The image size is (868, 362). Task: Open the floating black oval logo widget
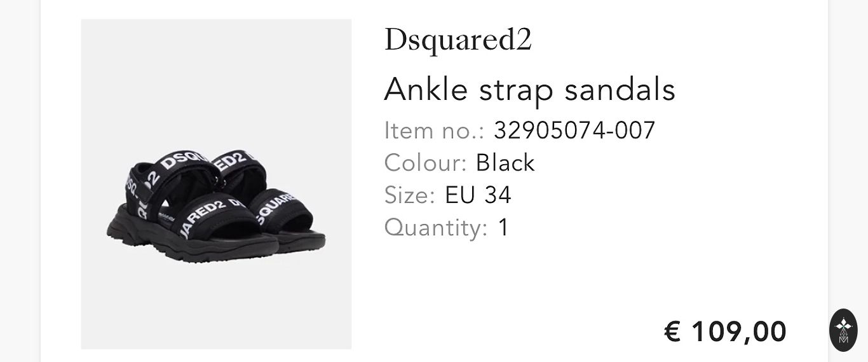pyautogui.click(x=843, y=330)
